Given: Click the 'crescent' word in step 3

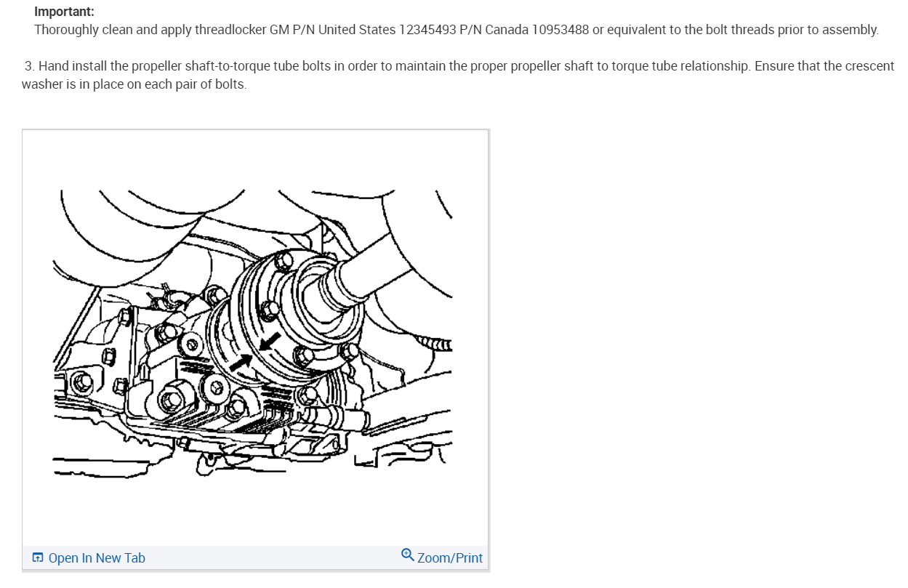Looking at the screenshot, I should click(869, 66).
